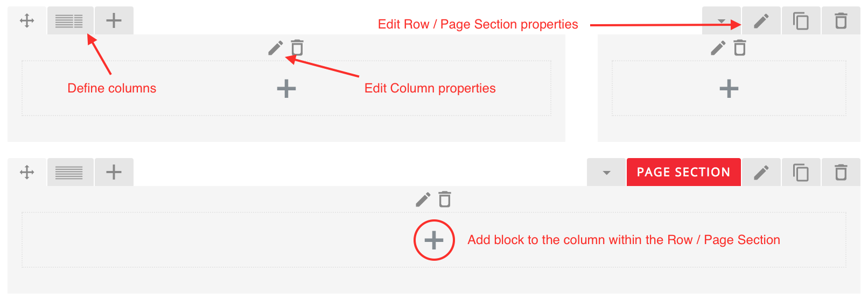868x300 pixels.
Task: Open the column layout of the Page Section
Action: tap(69, 173)
